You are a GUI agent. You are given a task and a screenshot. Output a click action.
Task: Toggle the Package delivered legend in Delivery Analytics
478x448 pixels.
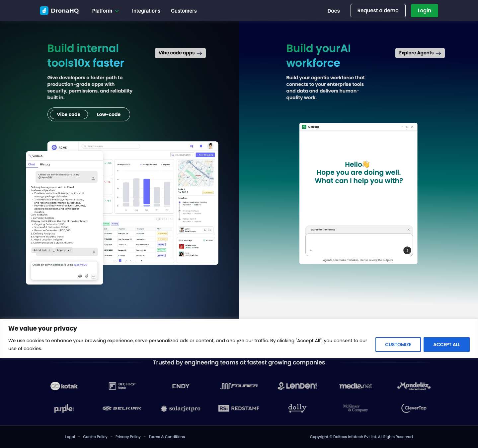coord(148,164)
